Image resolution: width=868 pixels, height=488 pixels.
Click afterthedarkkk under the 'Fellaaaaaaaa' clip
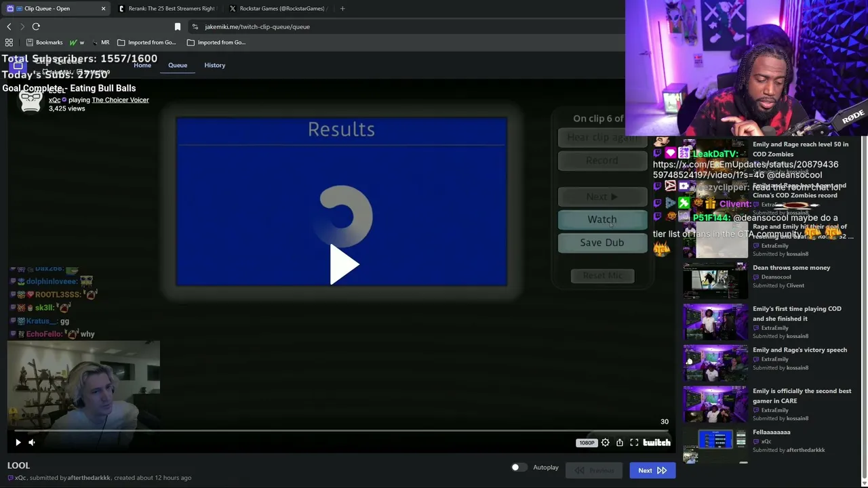pyautogui.click(x=806, y=450)
